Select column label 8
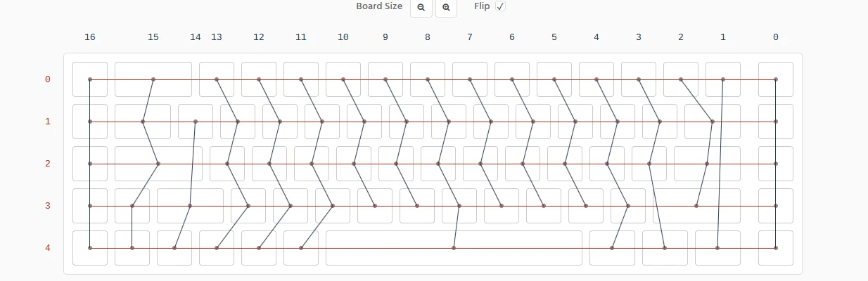The image size is (868, 281). [x=428, y=37]
